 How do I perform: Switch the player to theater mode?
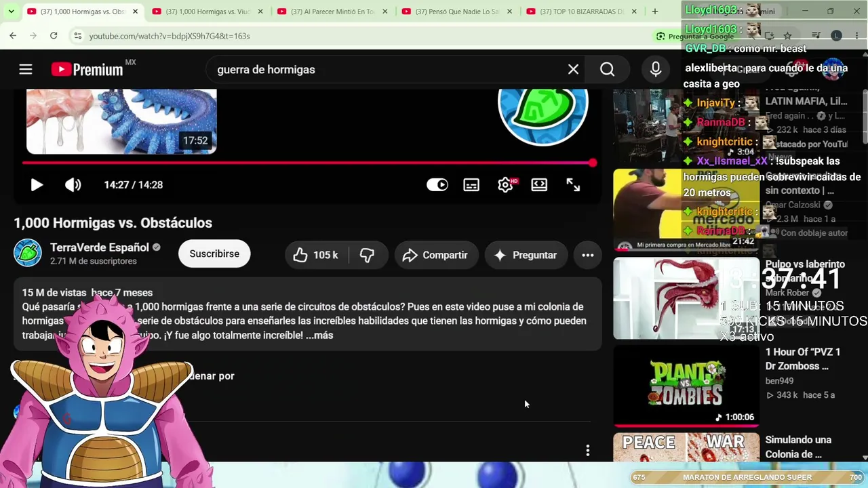(539, 185)
